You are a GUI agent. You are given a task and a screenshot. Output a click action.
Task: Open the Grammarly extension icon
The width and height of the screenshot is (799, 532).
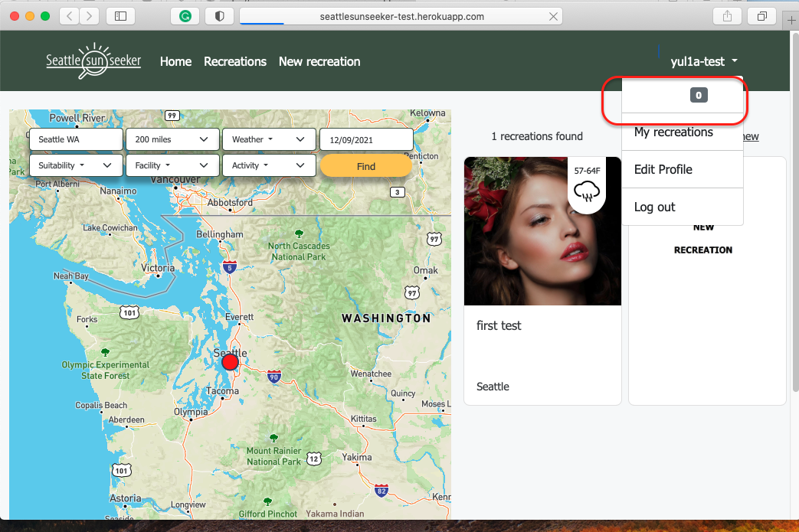click(x=185, y=16)
